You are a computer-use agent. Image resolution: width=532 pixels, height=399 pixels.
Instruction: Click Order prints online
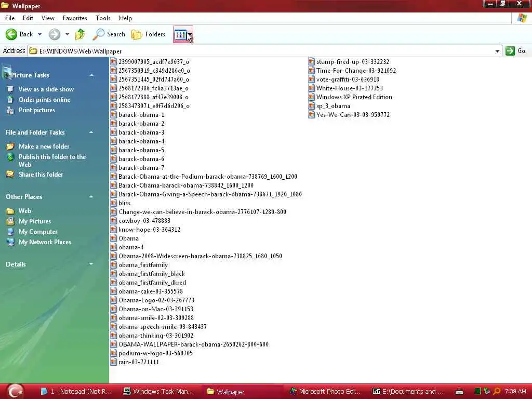45,100
